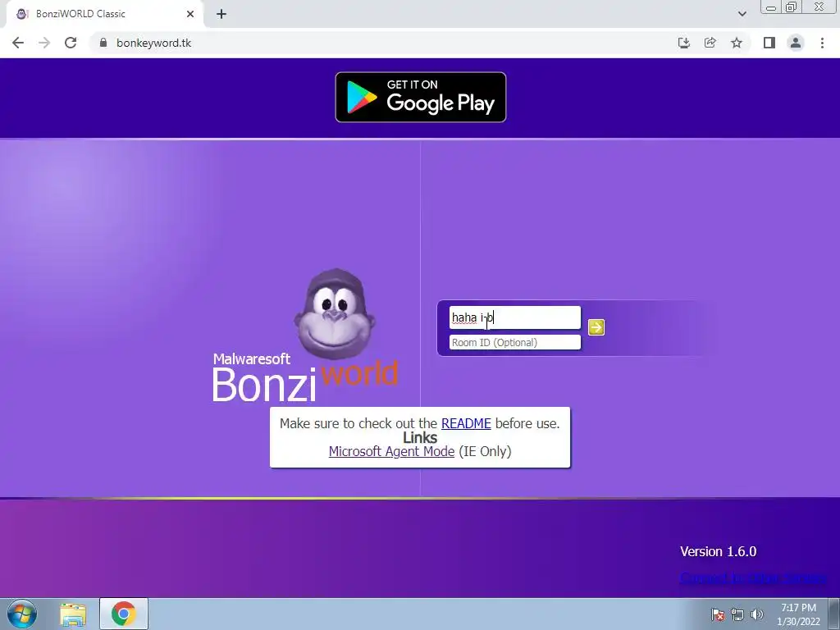
Task: Click the volume speaker tray icon
Action: (756, 614)
